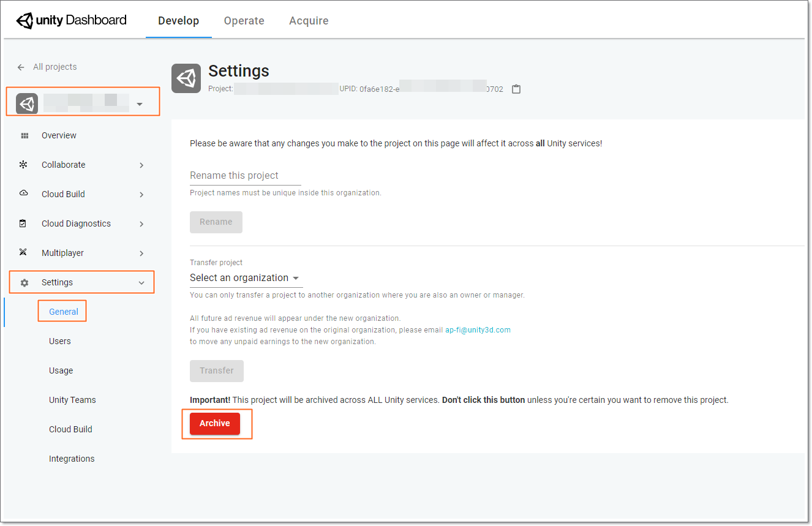Click the Settings gear icon
The width and height of the screenshot is (812, 526).
pyautogui.click(x=24, y=283)
